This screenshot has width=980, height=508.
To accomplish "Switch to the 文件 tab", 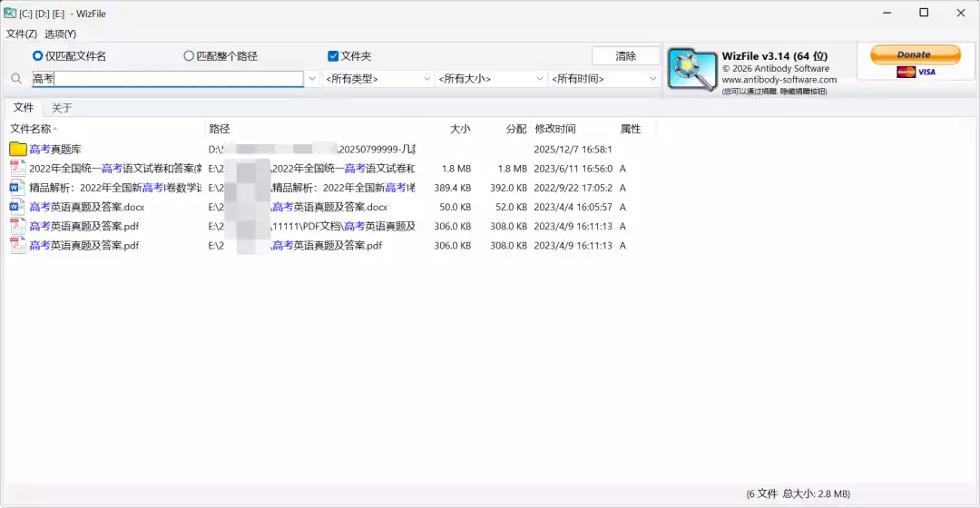I will click(23, 107).
